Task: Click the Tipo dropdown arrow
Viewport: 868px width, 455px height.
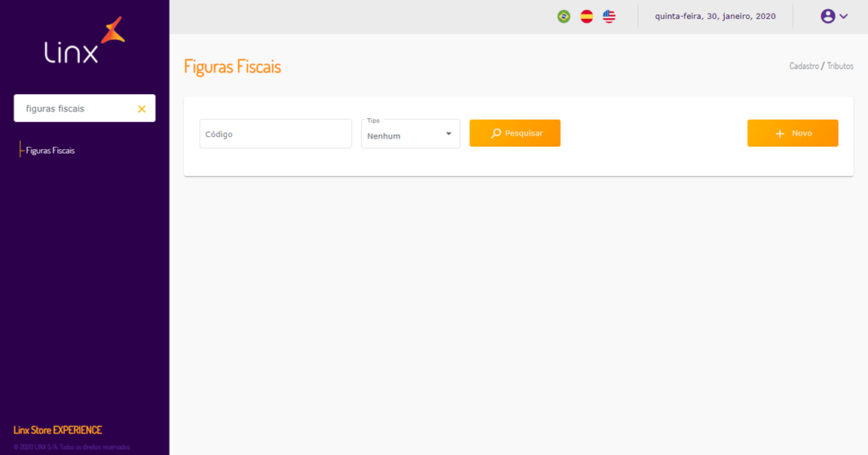Action: pyautogui.click(x=448, y=134)
